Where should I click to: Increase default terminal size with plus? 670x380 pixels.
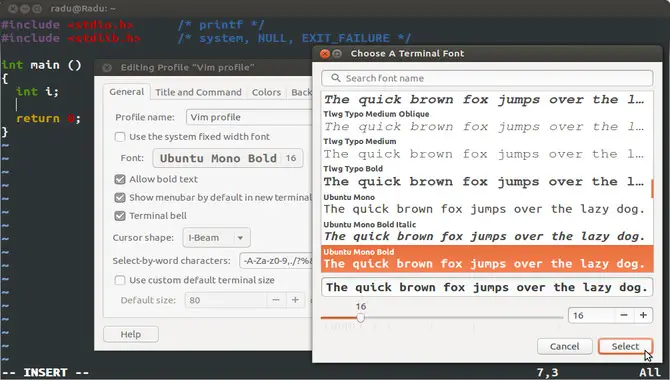(x=295, y=300)
